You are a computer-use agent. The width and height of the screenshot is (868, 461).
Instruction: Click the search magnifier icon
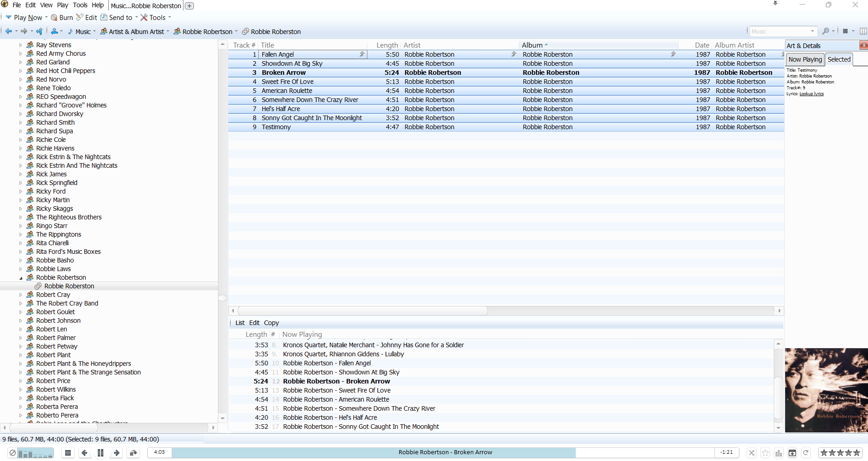pos(825,31)
